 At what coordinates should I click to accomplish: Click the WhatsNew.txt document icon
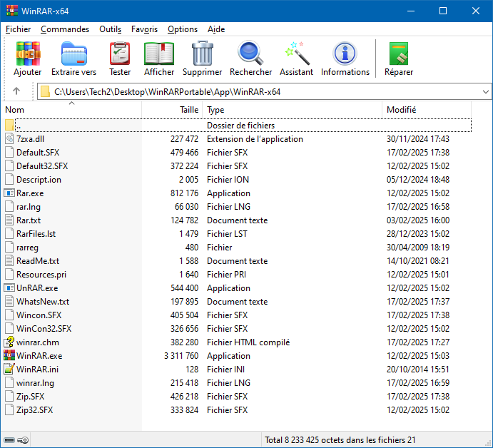pos(9,302)
